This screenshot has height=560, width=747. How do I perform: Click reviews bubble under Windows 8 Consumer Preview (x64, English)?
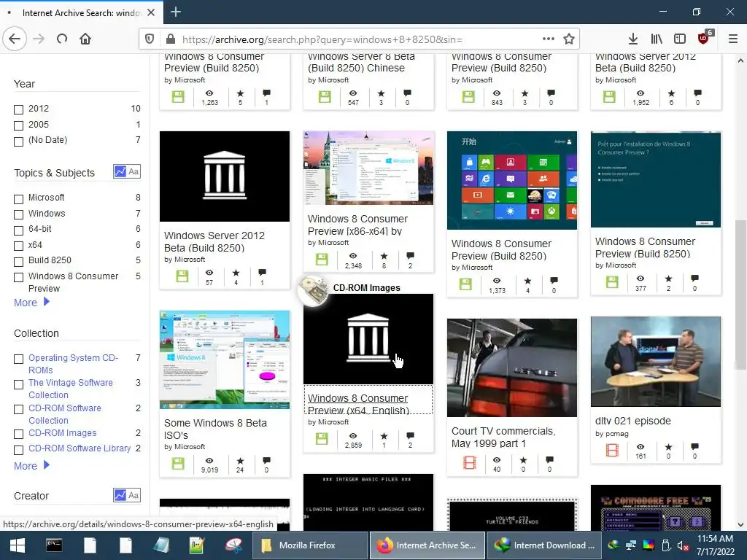410,435
